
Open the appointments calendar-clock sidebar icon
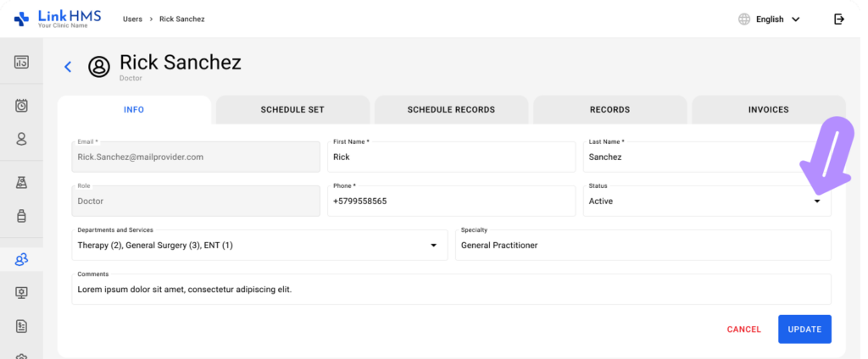pos(21,105)
